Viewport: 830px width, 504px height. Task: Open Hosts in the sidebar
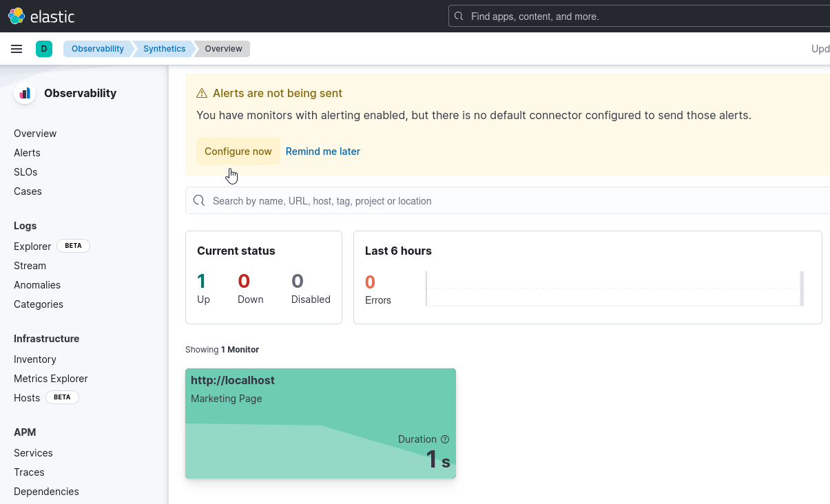click(27, 398)
